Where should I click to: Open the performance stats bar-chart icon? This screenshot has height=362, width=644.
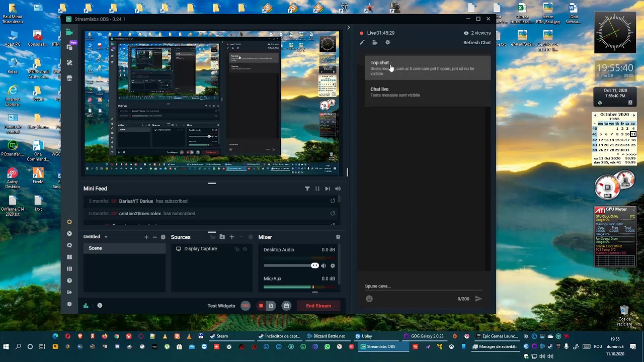(86, 306)
